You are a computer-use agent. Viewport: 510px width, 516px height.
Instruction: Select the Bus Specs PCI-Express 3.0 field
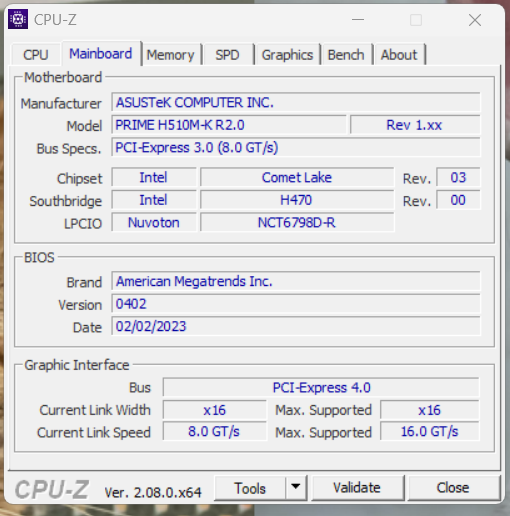tap(296, 148)
